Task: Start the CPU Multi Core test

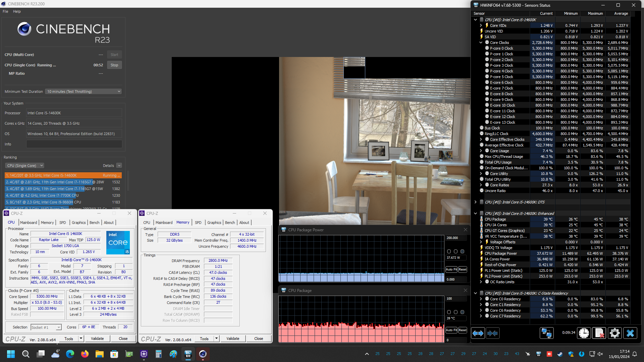Action: pos(114,55)
